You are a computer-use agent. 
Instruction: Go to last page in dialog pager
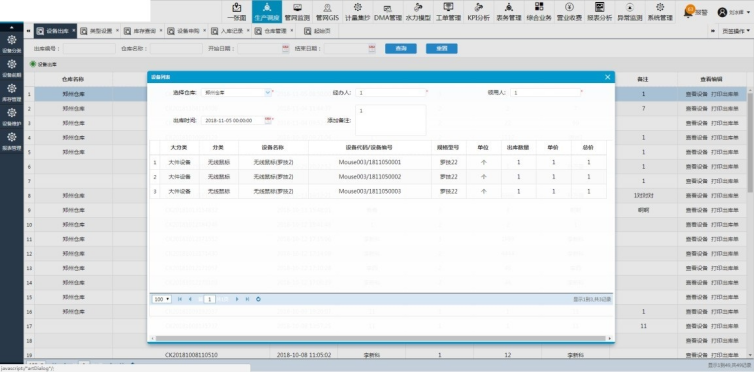247,299
